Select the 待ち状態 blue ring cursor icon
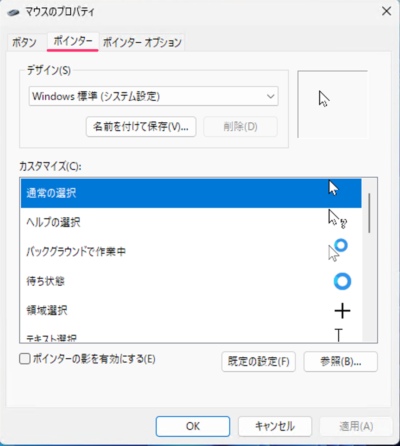The height and width of the screenshot is (446, 400). click(342, 281)
